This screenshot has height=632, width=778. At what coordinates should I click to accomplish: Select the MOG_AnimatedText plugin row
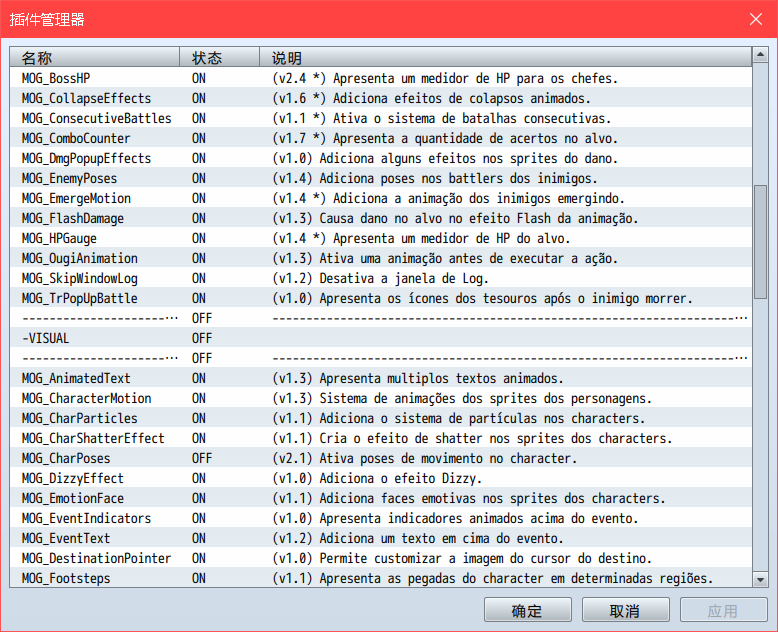coord(381,379)
